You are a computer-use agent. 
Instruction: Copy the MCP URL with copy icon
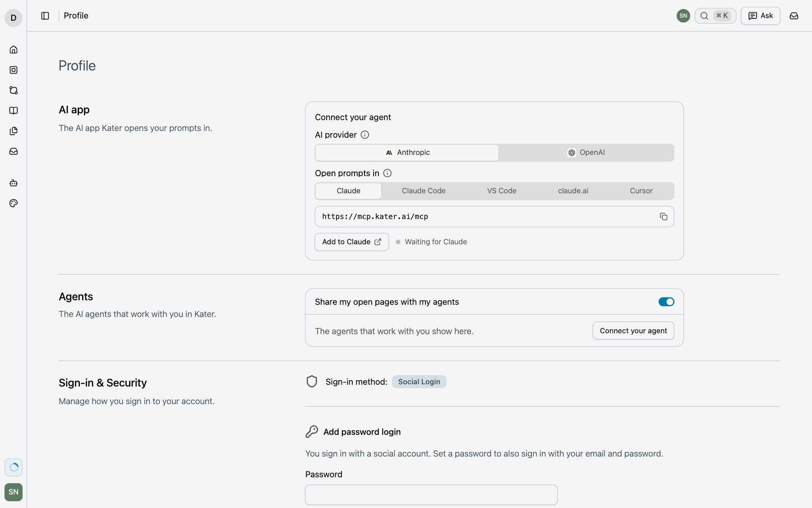(x=664, y=217)
